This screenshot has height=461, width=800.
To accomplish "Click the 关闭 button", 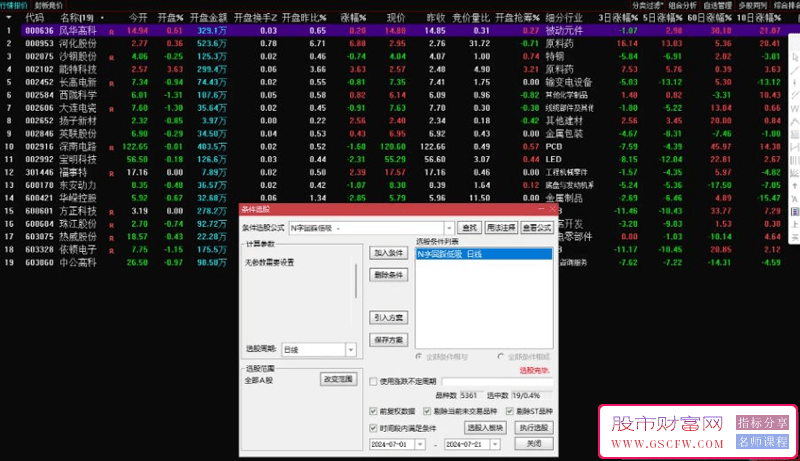I will click(534, 444).
